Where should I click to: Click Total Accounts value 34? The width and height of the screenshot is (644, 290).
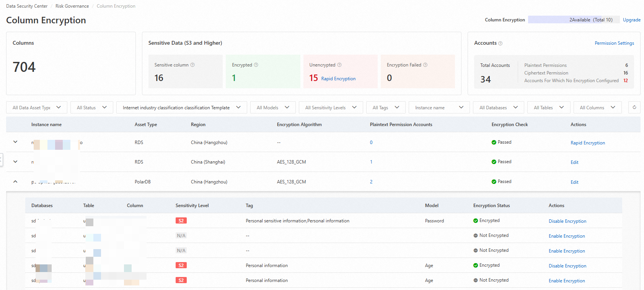[486, 79]
